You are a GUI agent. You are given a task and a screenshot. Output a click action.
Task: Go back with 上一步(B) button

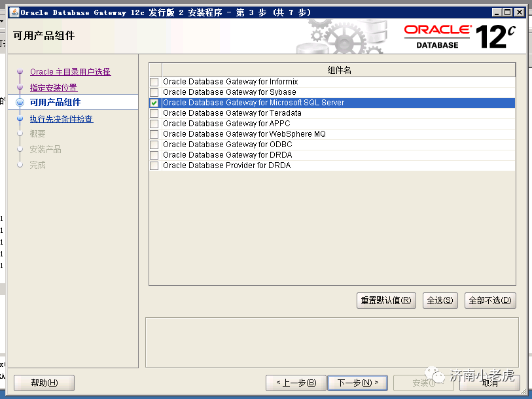pos(296,383)
